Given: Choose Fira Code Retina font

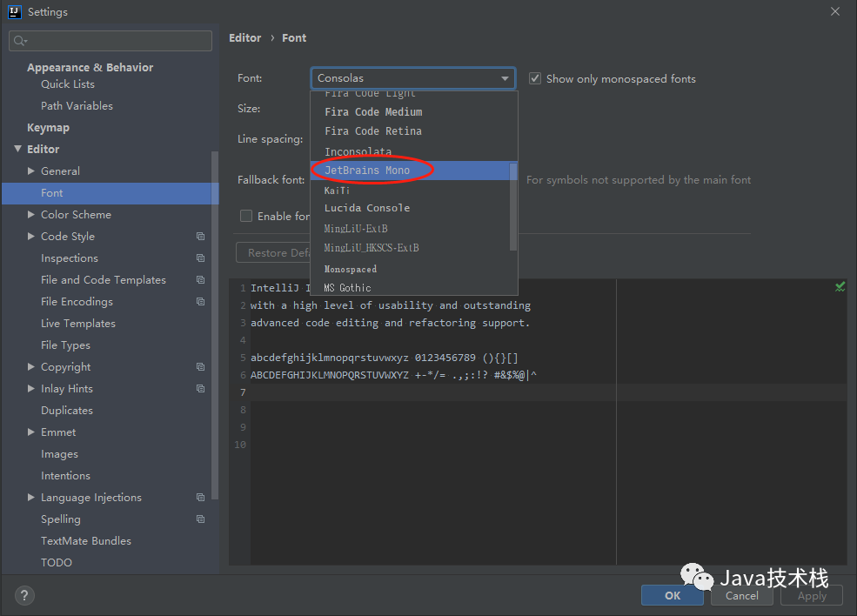Looking at the screenshot, I should 414,131.
